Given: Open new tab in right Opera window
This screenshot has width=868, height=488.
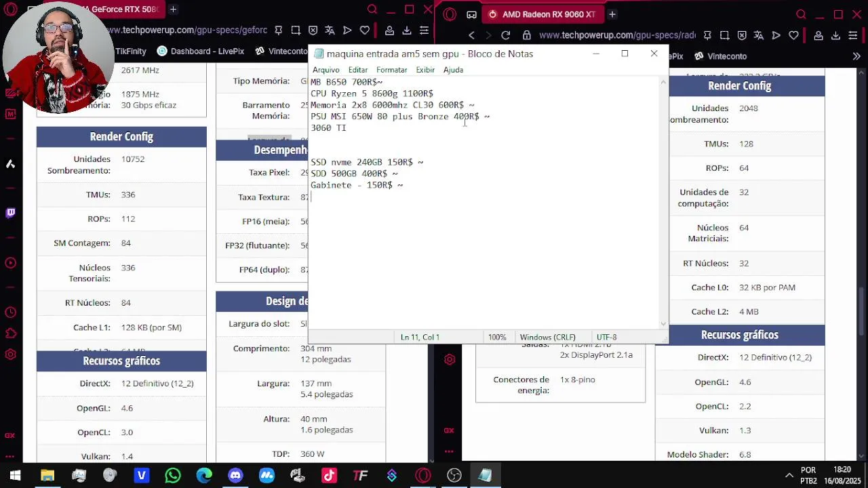Looking at the screenshot, I should pos(612,14).
